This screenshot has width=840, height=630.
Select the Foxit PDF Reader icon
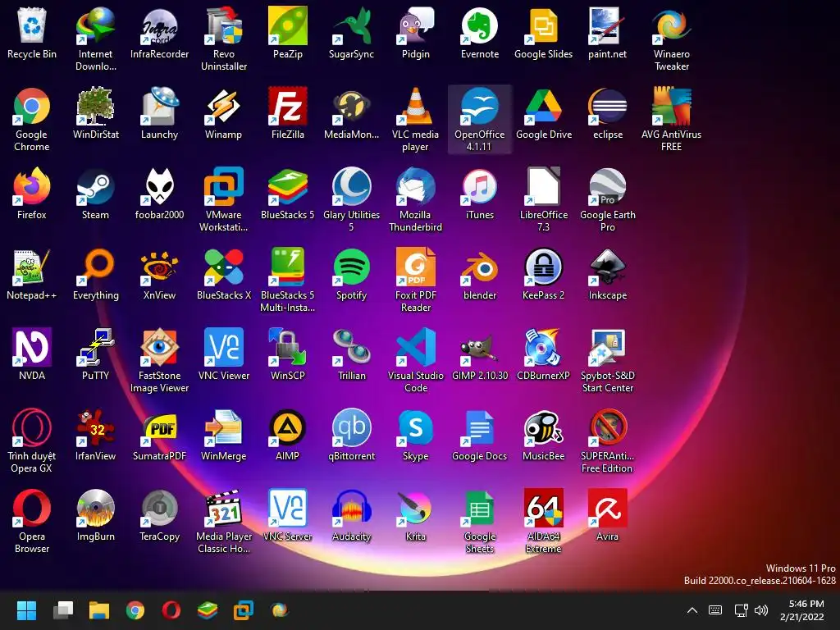(416, 268)
